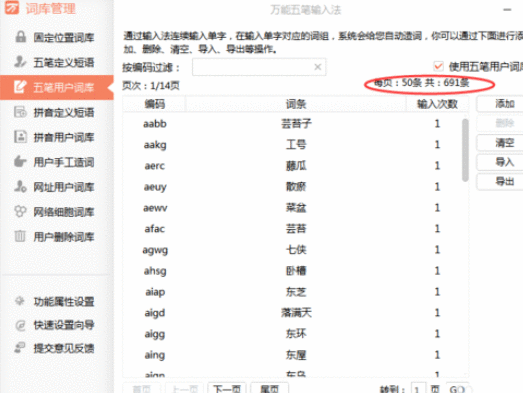Screen dimensions: 523x393
Task: Open 用户手工造词 section
Action: point(57,162)
